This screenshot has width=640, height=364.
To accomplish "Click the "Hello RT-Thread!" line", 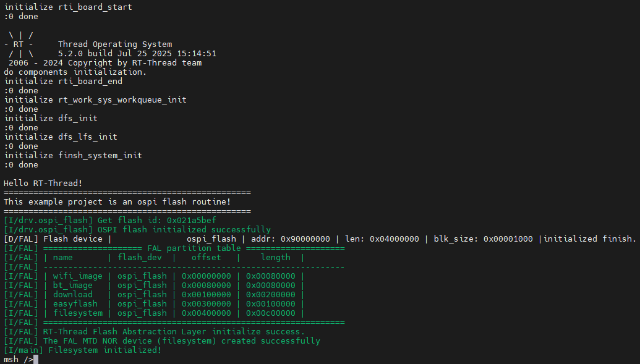I will coord(43,183).
